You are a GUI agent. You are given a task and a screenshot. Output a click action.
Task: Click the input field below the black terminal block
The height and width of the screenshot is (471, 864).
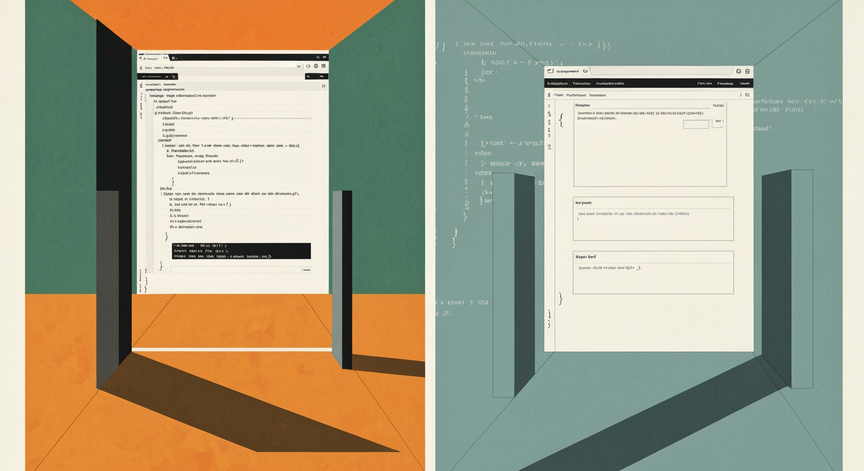coord(241,270)
